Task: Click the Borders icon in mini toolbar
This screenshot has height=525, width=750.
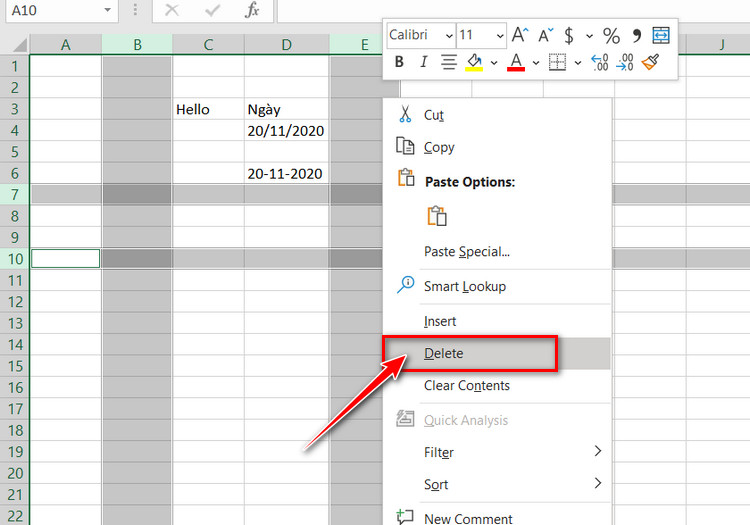Action: pyautogui.click(x=557, y=62)
